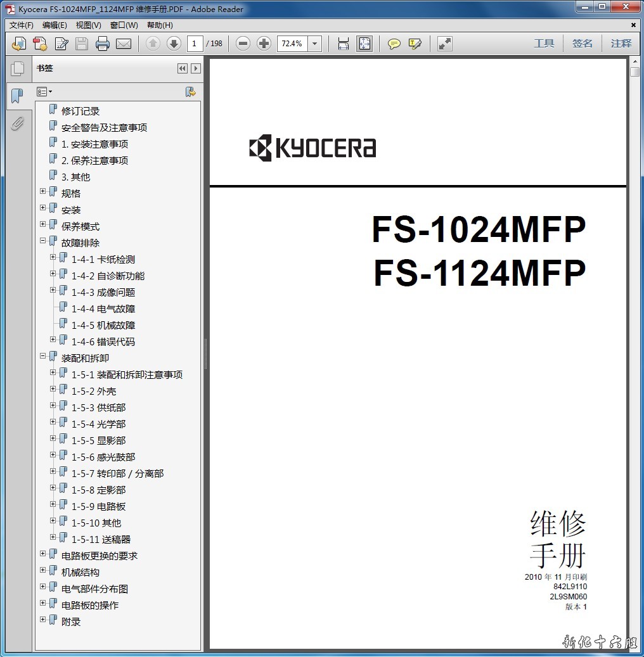Image resolution: width=644 pixels, height=657 pixels.
Task: Toggle read mode with the arrows icon
Action: pos(445,44)
